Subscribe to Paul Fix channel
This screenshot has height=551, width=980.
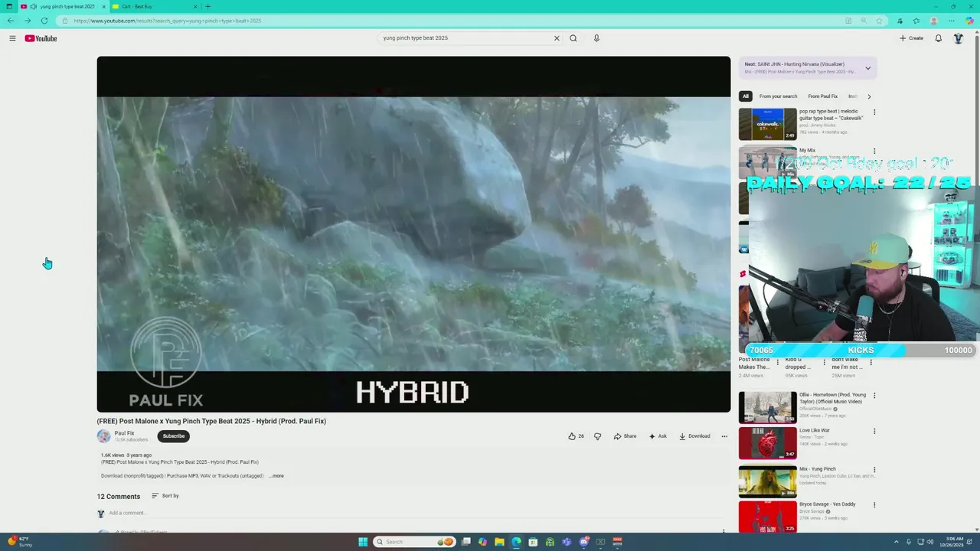pos(174,436)
